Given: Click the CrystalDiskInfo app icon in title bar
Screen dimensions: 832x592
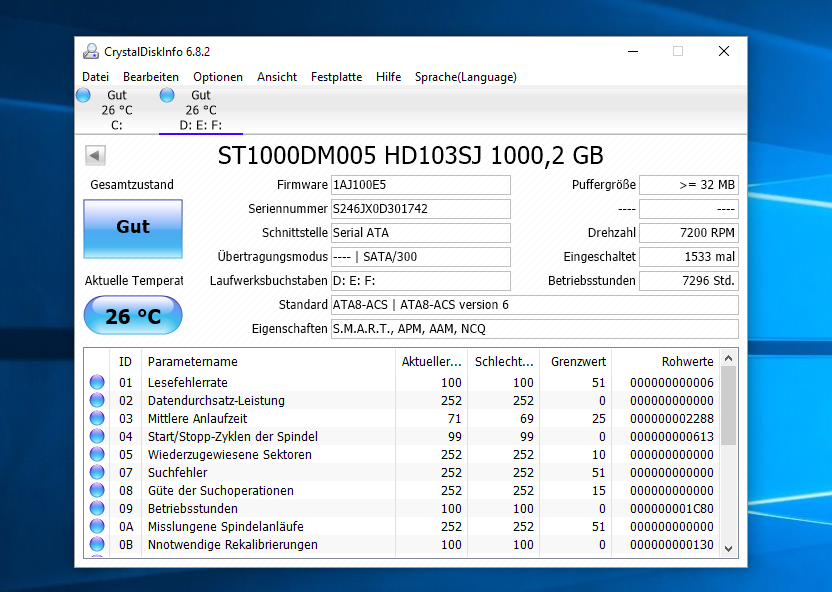Looking at the screenshot, I should click(x=91, y=51).
